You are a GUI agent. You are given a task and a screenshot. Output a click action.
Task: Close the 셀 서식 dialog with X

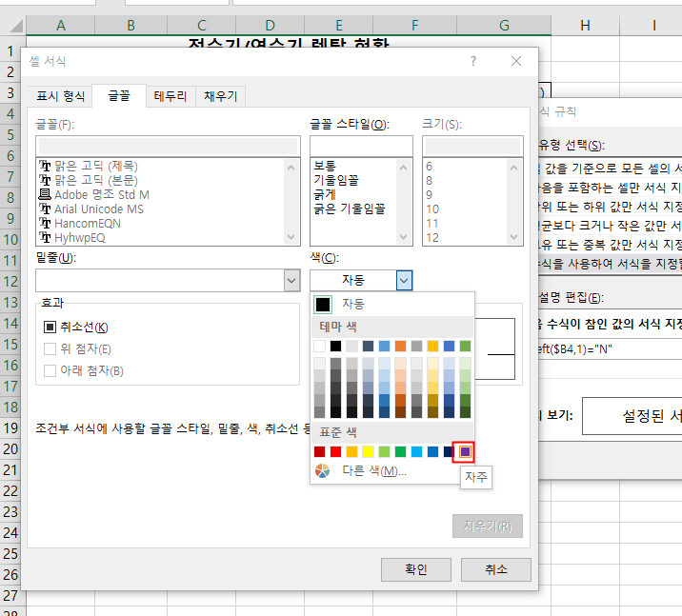(516, 61)
